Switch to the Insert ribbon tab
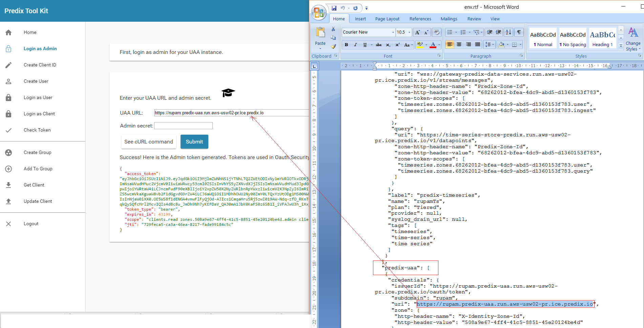The width and height of the screenshot is (644, 328). point(360,19)
